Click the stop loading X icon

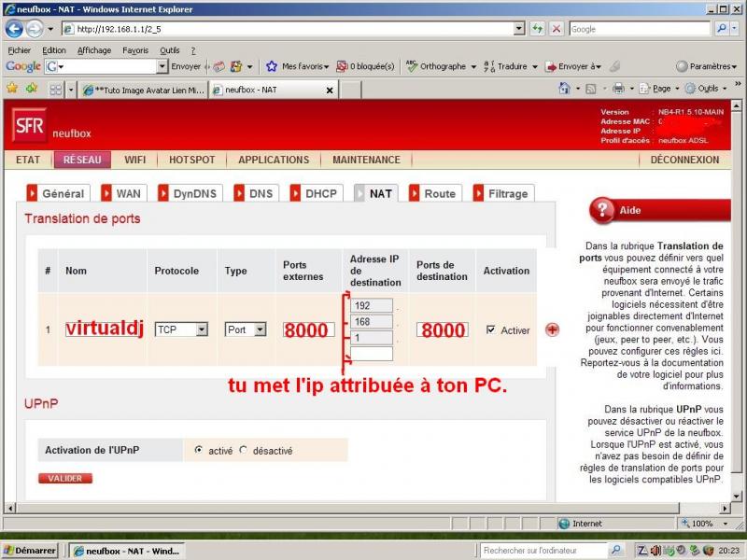point(557,29)
